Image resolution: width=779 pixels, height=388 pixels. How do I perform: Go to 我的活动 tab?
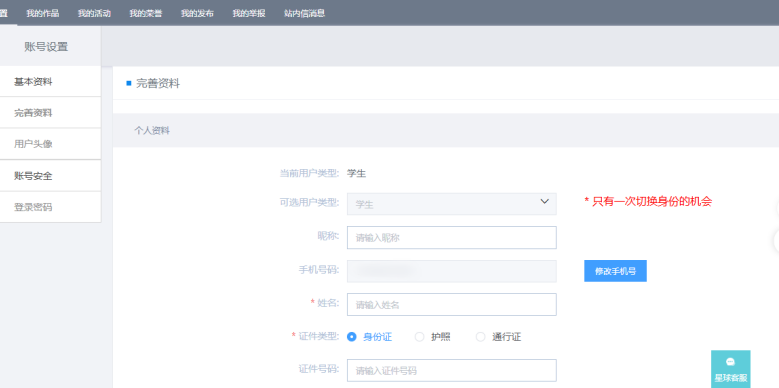94,13
